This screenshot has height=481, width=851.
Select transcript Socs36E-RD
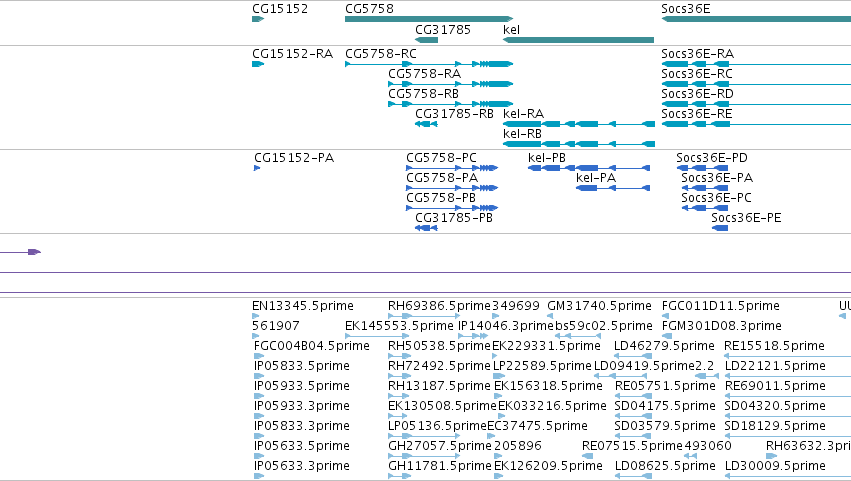click(697, 94)
